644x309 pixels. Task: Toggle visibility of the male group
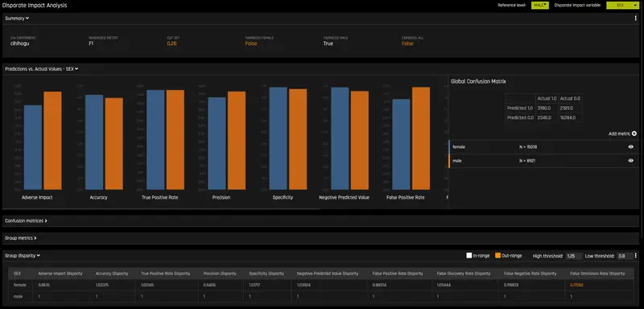click(x=630, y=161)
